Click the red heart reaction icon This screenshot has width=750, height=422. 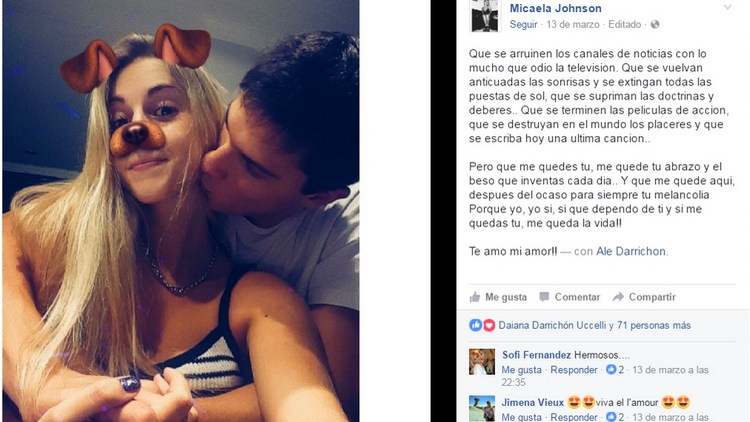(x=488, y=325)
